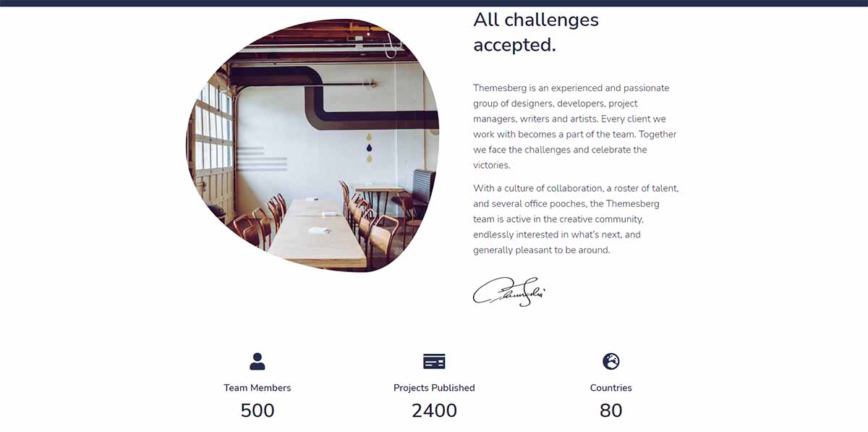This screenshot has width=868, height=432.
Task: Click the 2400 projects count
Action: tap(434, 410)
